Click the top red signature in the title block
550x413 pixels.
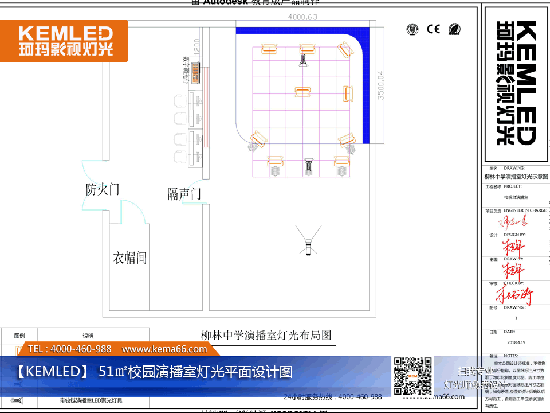(513, 222)
